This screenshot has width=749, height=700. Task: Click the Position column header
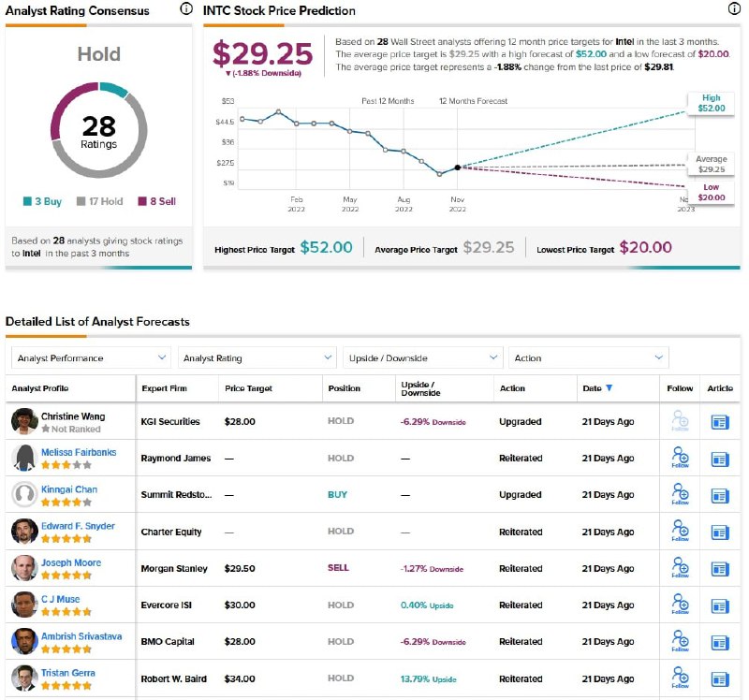tap(344, 388)
